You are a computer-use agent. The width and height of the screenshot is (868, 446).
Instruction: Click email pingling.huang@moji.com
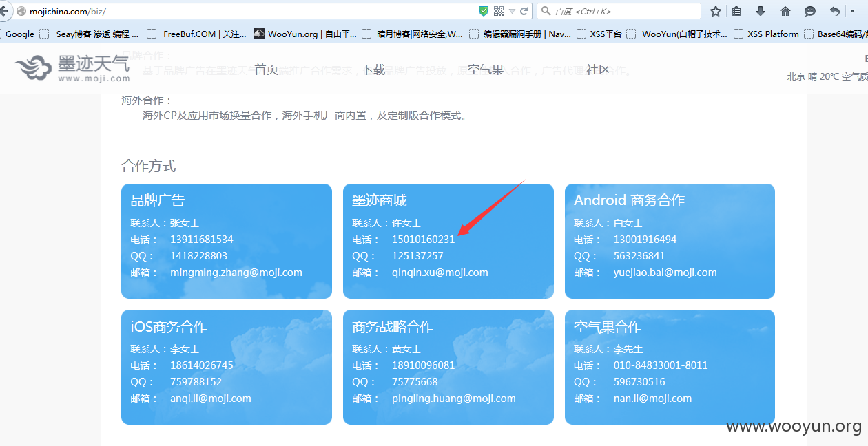(x=454, y=399)
